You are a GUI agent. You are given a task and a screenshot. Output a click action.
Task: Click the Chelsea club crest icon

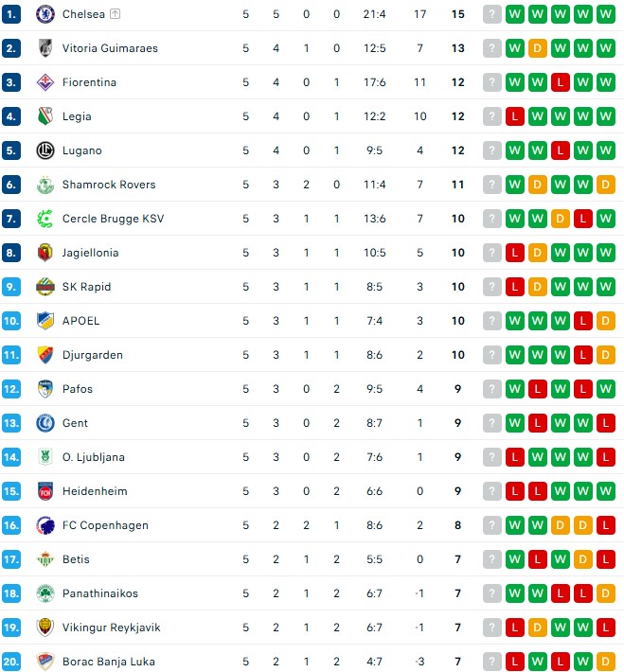click(45, 14)
